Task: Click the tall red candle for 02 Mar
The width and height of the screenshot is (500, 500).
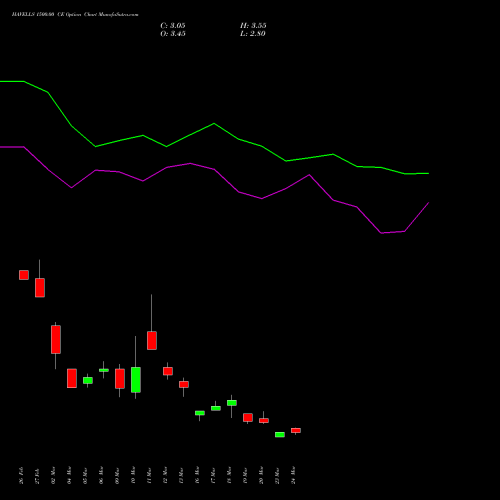Action: pyautogui.click(x=56, y=339)
